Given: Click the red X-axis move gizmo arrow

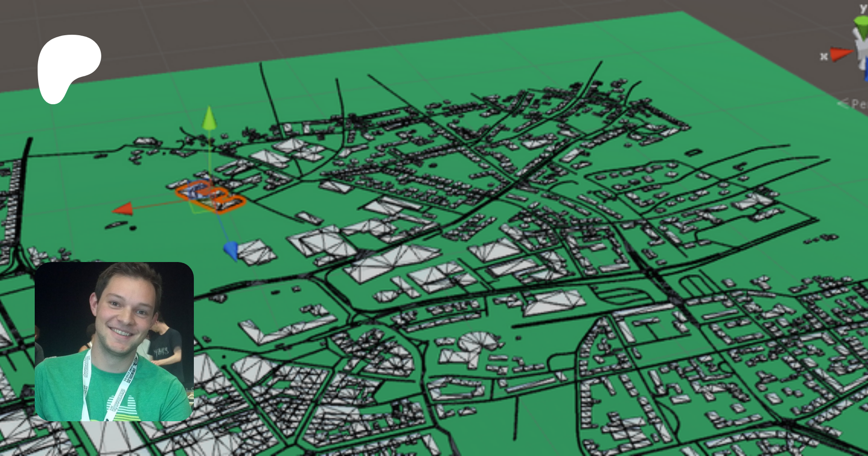Looking at the screenshot, I should click(122, 209).
